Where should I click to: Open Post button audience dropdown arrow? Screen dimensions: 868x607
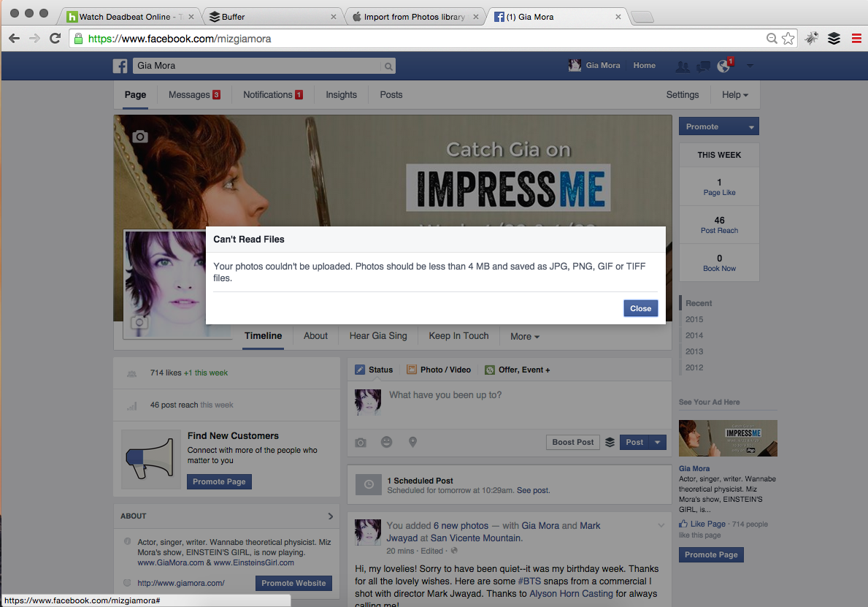point(658,442)
